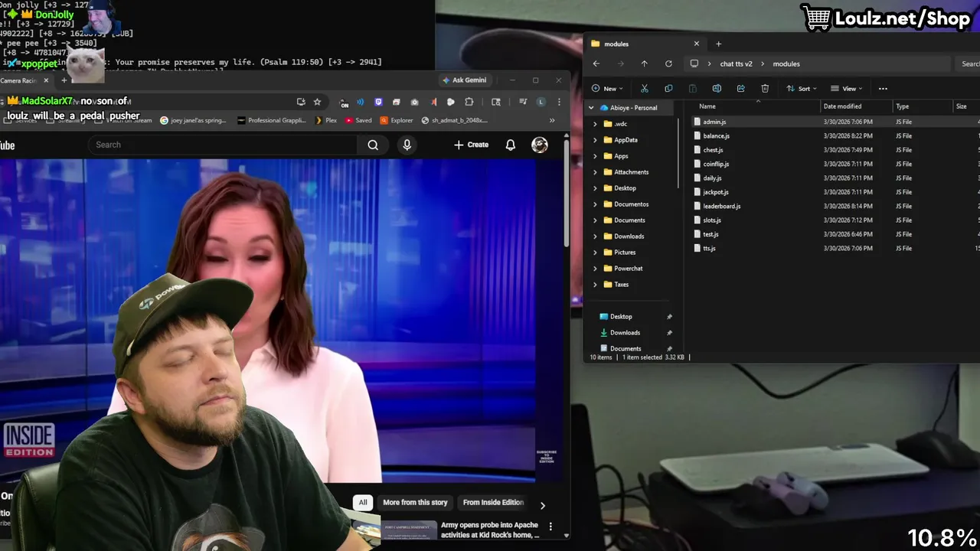Screen dimensions: 980x551
Task: Open new tab in File Explorer
Action: point(718,44)
